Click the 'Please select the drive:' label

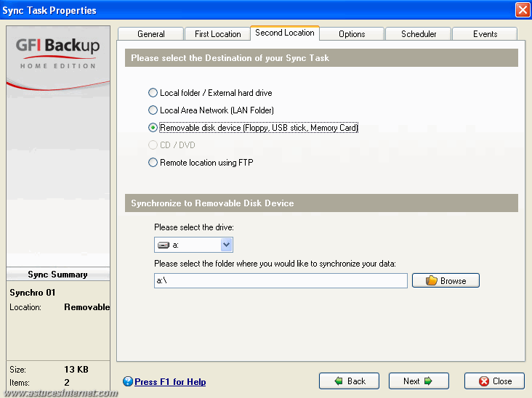coord(194,227)
